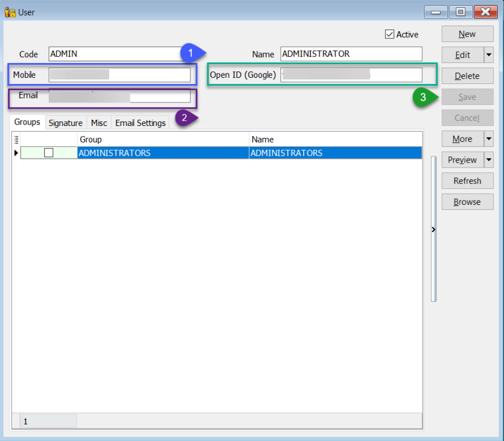Image resolution: width=504 pixels, height=441 pixels.
Task: Click the New button
Action: (467, 34)
